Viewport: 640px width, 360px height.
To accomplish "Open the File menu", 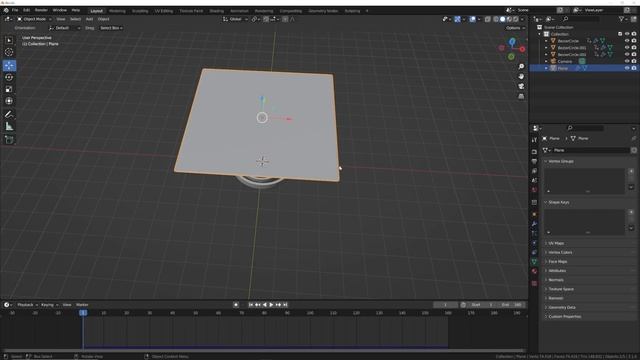I will coord(15,10).
